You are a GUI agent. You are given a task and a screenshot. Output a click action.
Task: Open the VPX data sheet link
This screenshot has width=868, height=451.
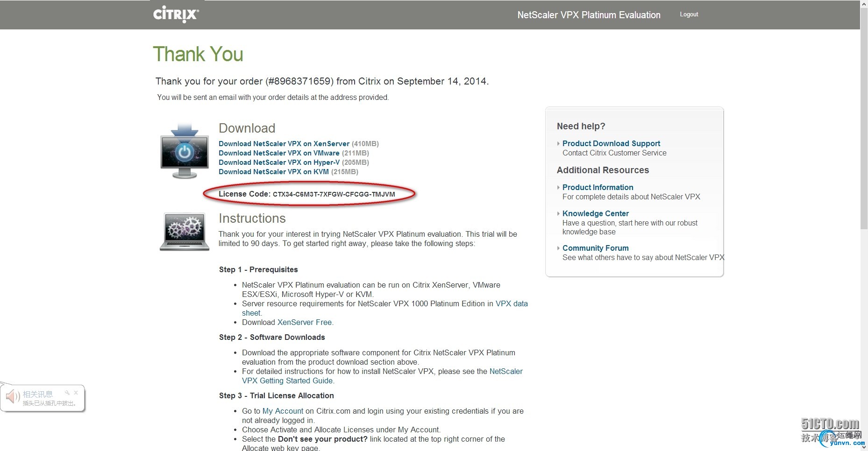point(512,303)
